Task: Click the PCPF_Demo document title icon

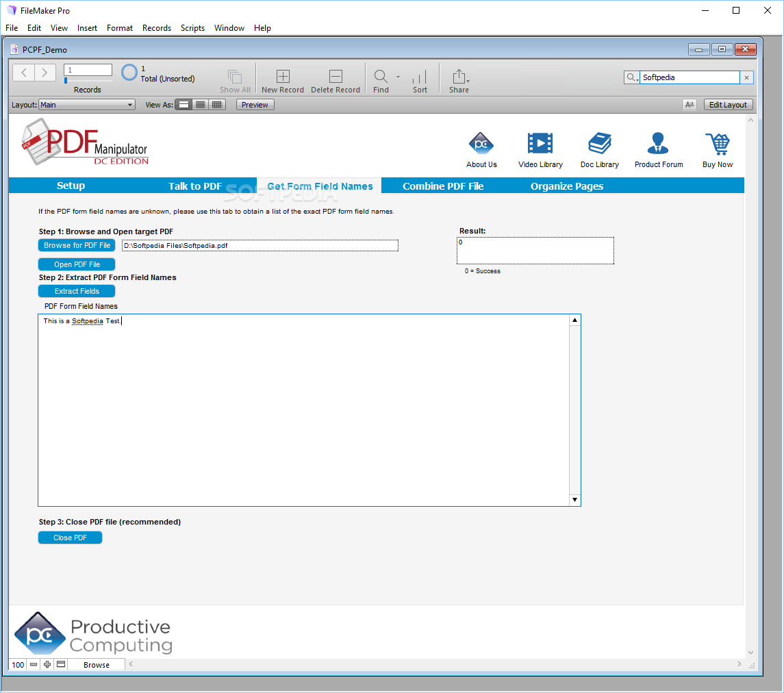Action: point(14,49)
